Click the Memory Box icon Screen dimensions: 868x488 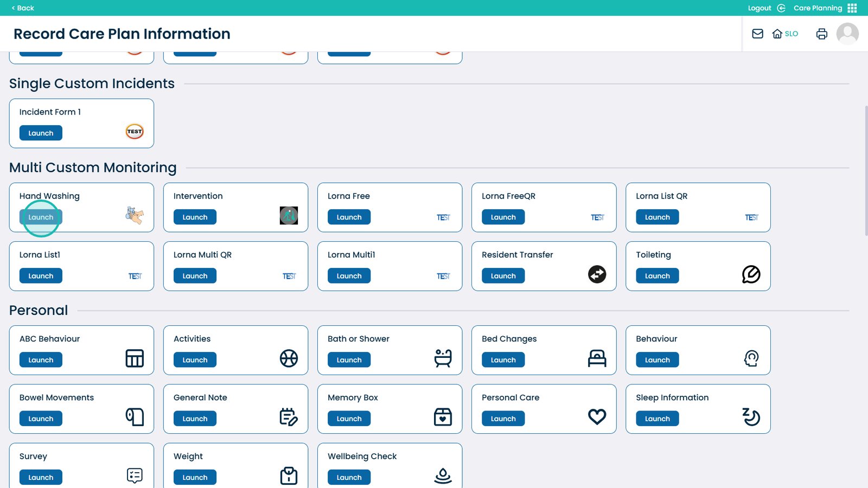[x=443, y=417]
